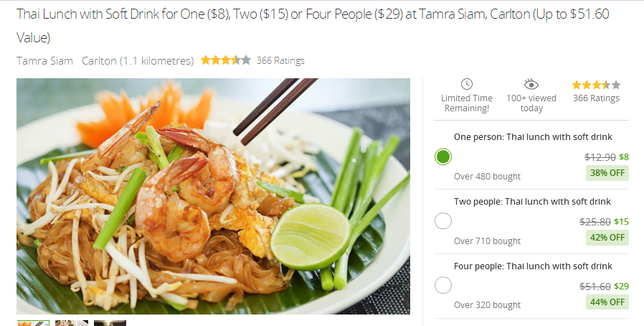Screen dimensions: 644x326
Task: Click the main pad thai photo
Action: coord(213,196)
